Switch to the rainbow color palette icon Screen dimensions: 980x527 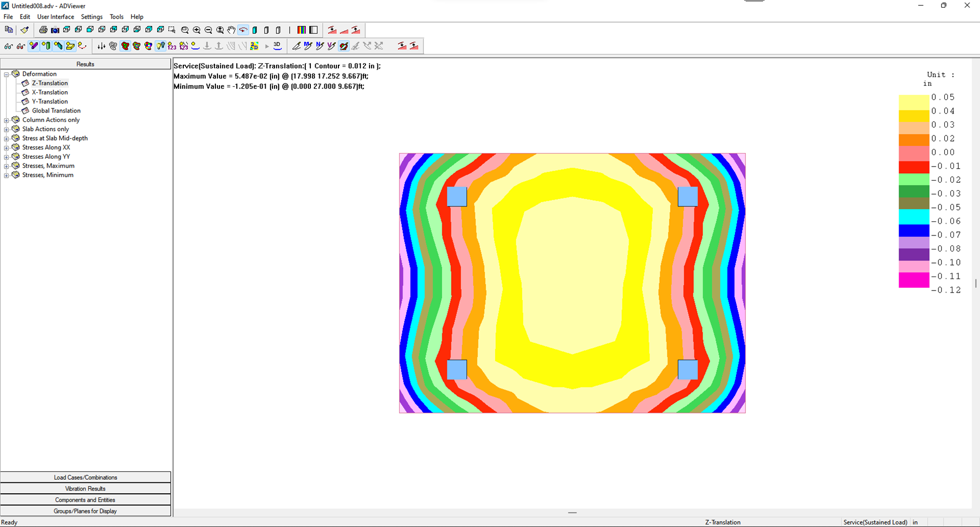(x=302, y=30)
